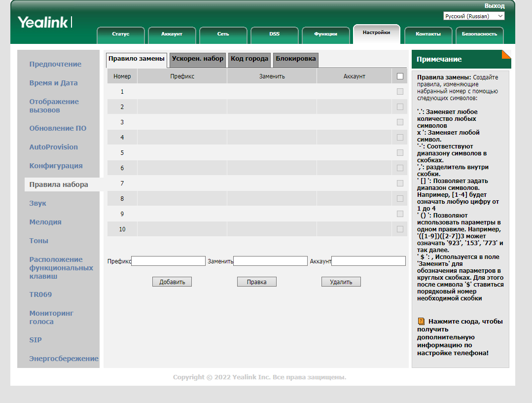Screen dimensions: 532x403
Task: Click the Удалить button
Action: 341,282
